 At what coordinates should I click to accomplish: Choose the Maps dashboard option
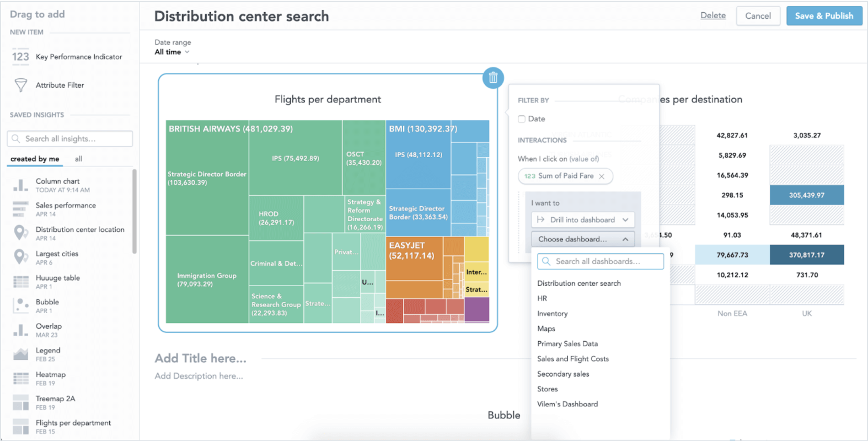coord(546,329)
